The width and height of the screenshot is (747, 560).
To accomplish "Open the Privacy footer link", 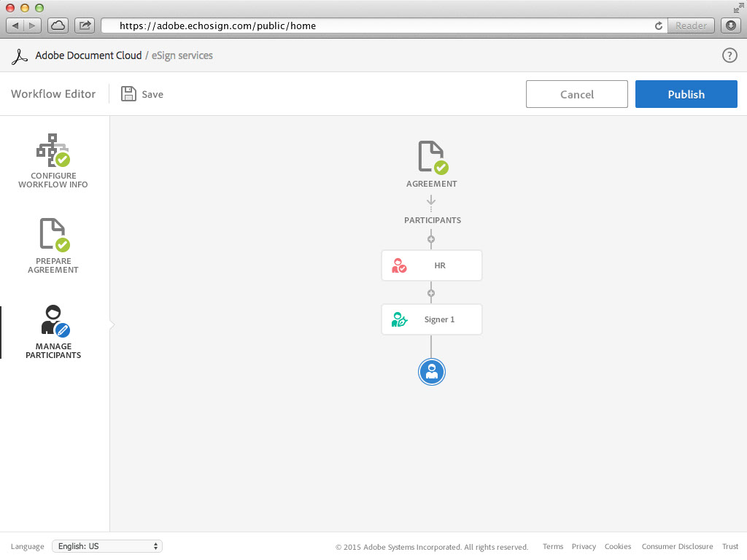I will coord(584,547).
